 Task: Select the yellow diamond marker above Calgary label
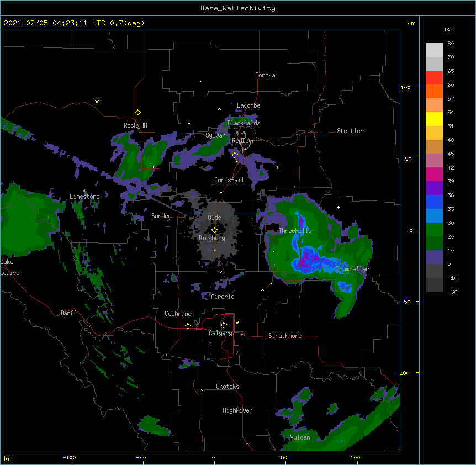point(224,325)
